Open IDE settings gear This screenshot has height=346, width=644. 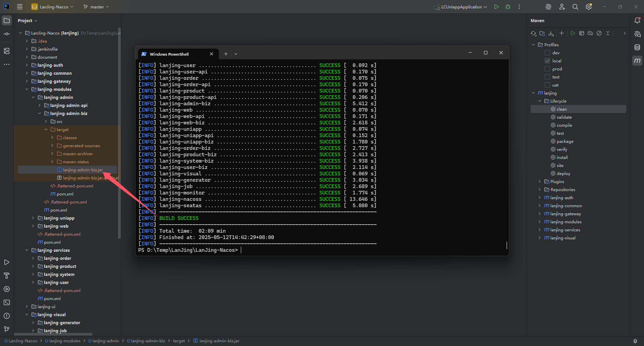point(589,7)
